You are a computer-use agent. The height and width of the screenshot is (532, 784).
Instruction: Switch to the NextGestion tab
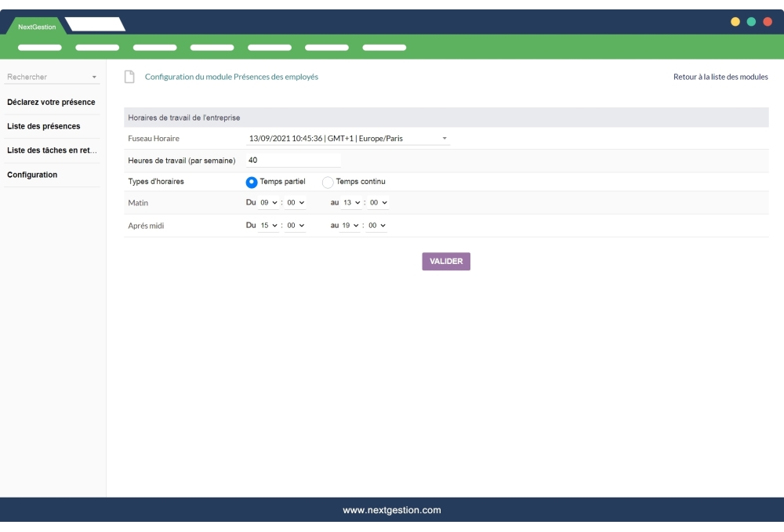tap(37, 27)
